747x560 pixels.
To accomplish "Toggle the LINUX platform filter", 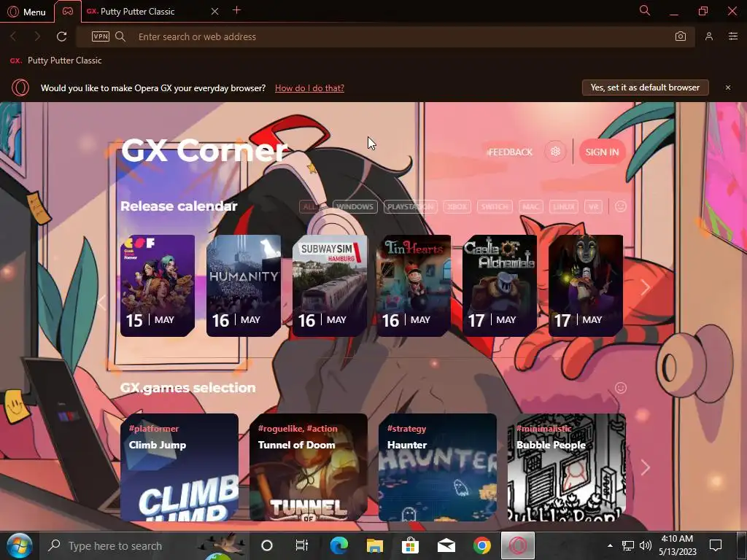I will click(x=564, y=206).
